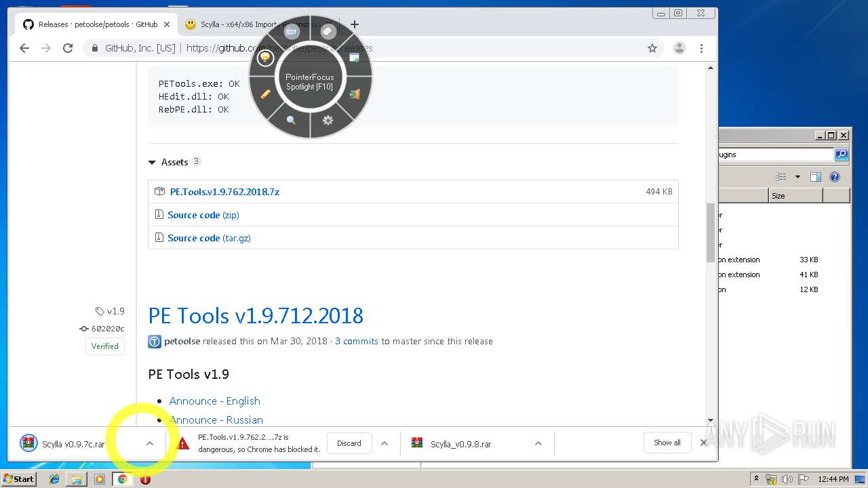
Task: Click the exit door icon in PointerFocus wheel
Action: click(x=354, y=94)
